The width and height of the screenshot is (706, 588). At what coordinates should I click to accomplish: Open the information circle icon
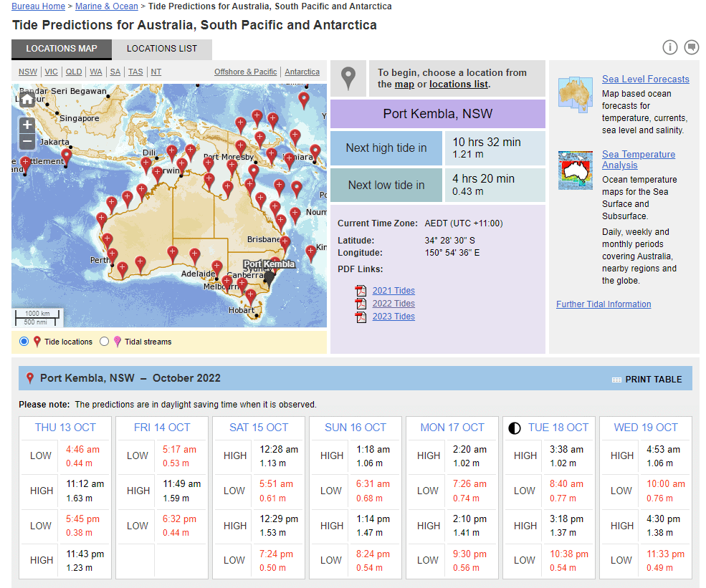pos(669,47)
